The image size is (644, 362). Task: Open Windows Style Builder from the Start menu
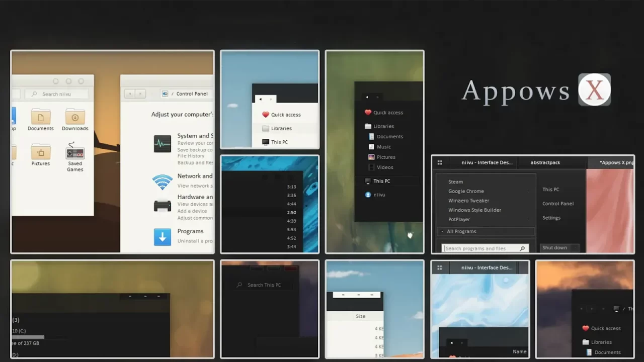tap(474, 210)
